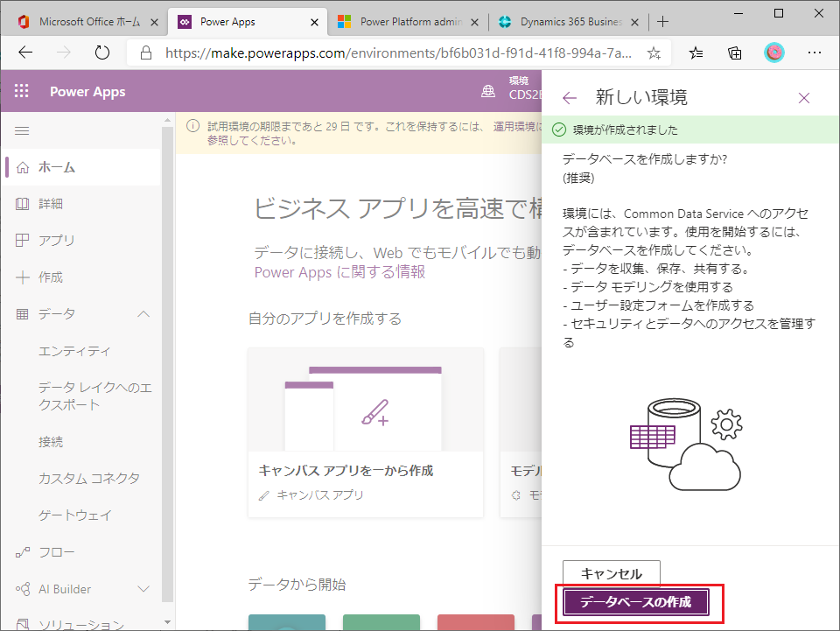The width and height of the screenshot is (840, 631).
Task: Select 詳細 in the sidebar
Action: (81, 204)
